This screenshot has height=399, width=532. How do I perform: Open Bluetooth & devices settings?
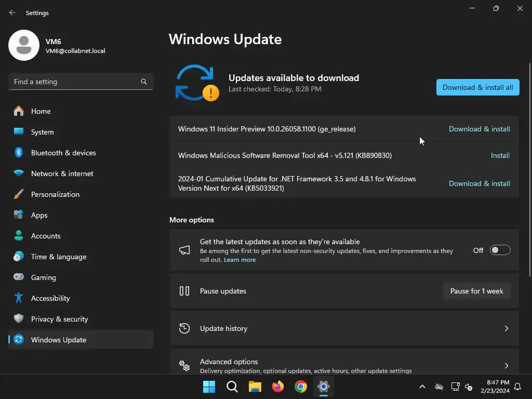point(81,152)
